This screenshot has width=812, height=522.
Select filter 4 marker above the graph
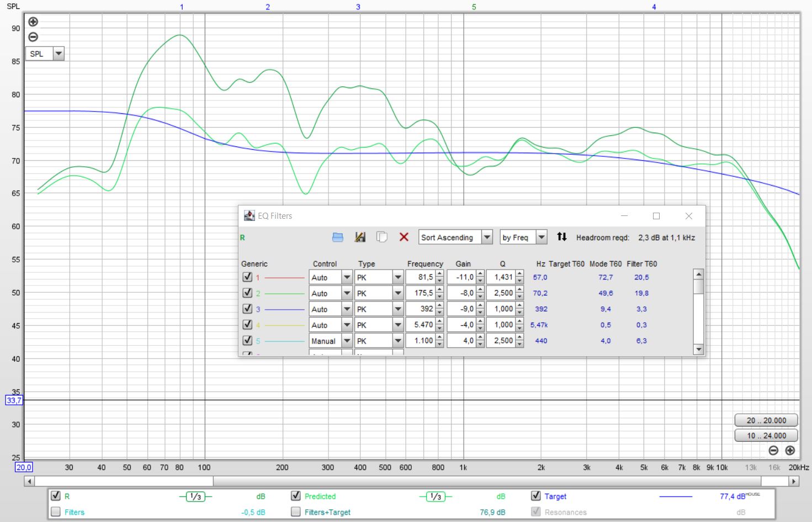[654, 7]
